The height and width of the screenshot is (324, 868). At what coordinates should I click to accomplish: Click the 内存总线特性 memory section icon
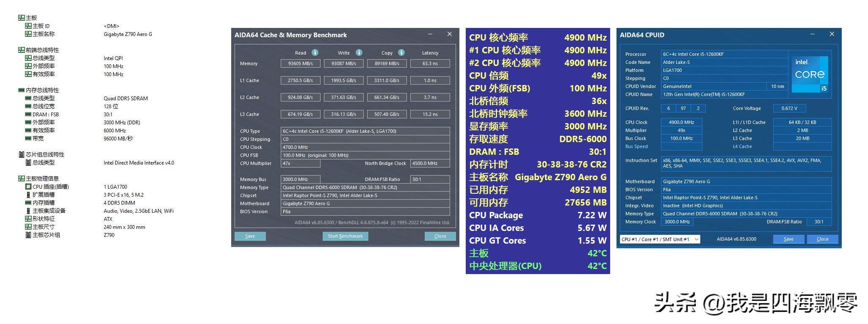[22, 90]
